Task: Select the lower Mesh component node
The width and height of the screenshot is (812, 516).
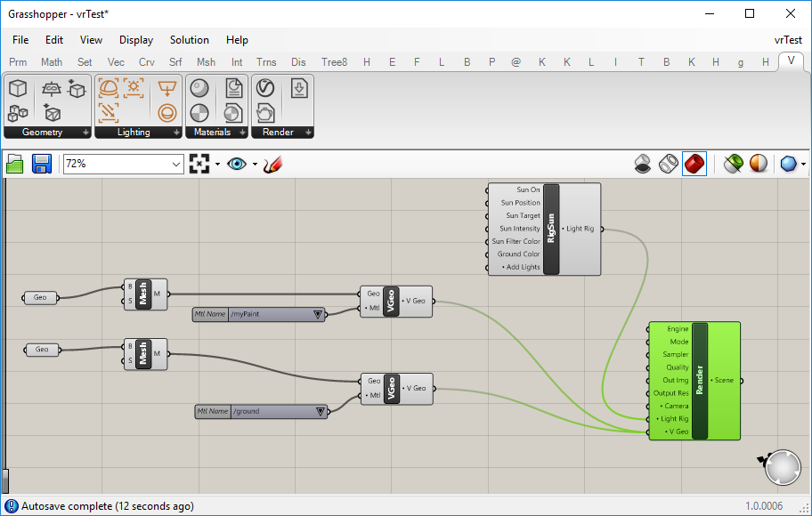Action: pyautogui.click(x=143, y=354)
